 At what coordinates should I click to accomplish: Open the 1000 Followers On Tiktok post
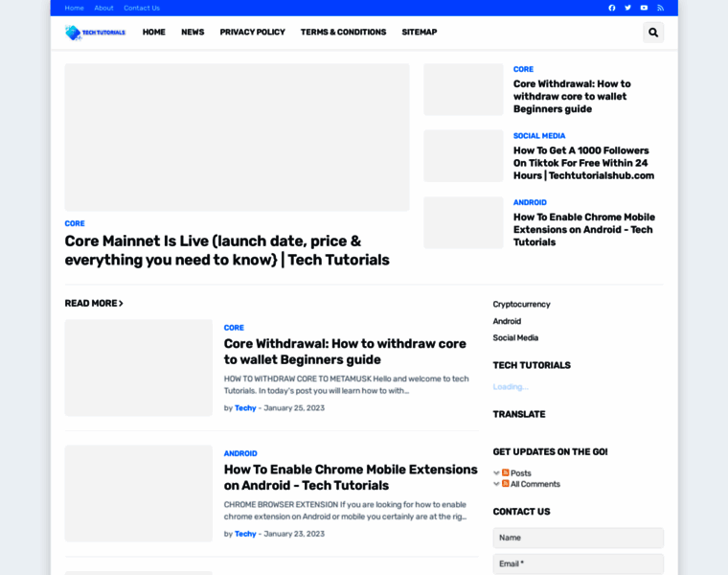[x=583, y=163]
